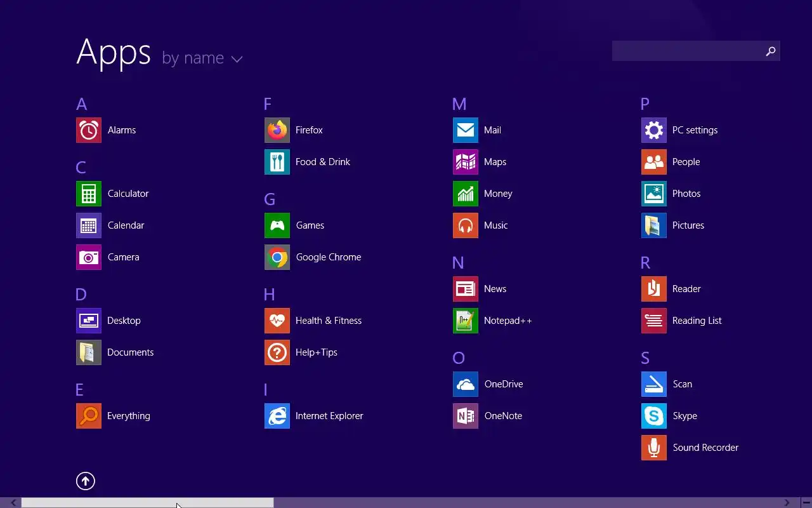Select the letter G group header
Viewport: 812px width, 508px height.
pyautogui.click(x=270, y=199)
